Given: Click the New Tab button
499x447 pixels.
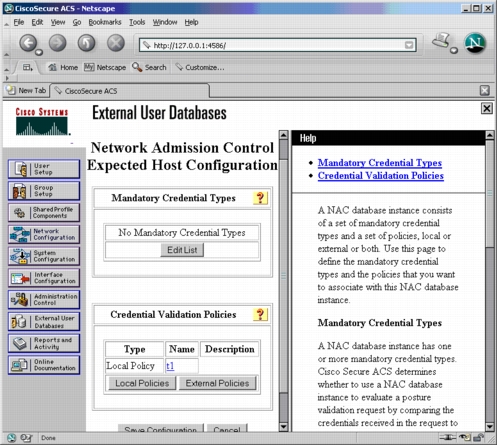Looking at the screenshot, I should (x=26, y=91).
